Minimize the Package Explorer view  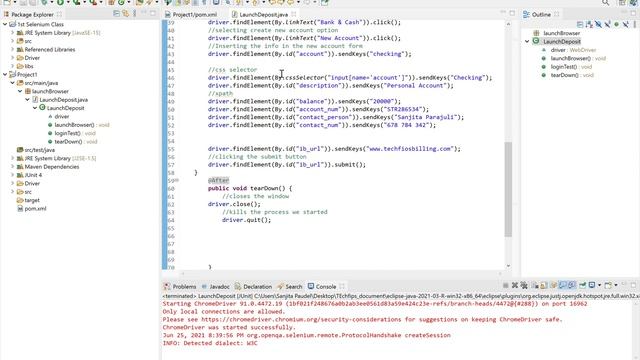click(144, 13)
